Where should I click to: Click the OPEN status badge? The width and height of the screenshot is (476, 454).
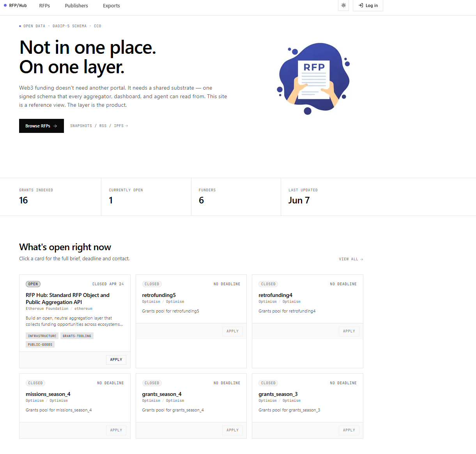coord(33,284)
